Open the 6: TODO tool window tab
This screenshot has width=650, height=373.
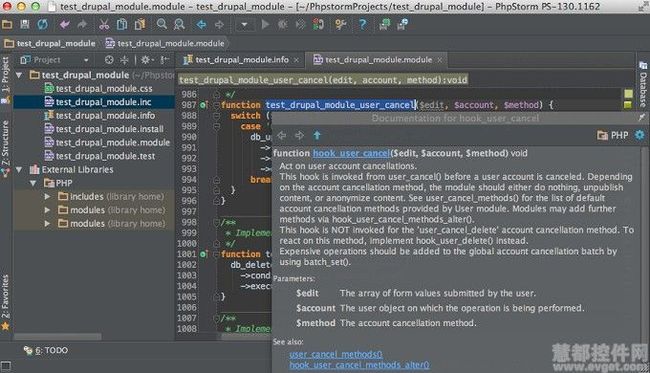pos(46,351)
